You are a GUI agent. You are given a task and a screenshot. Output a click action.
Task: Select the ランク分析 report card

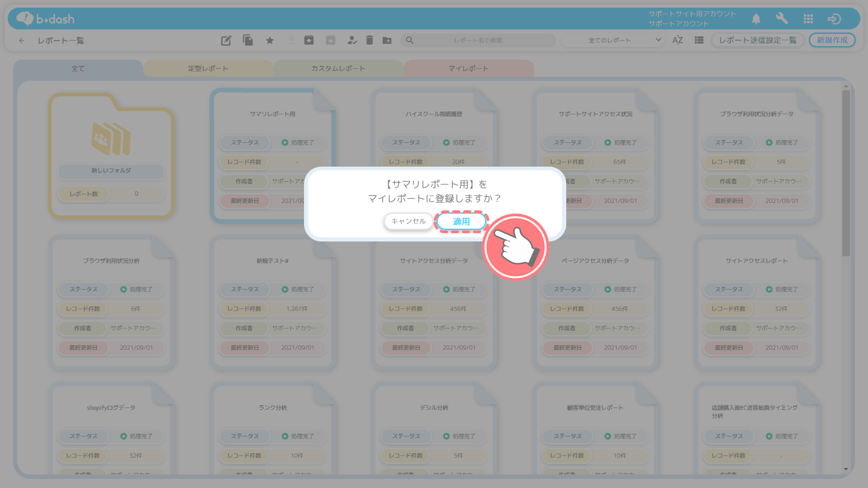[x=272, y=429]
